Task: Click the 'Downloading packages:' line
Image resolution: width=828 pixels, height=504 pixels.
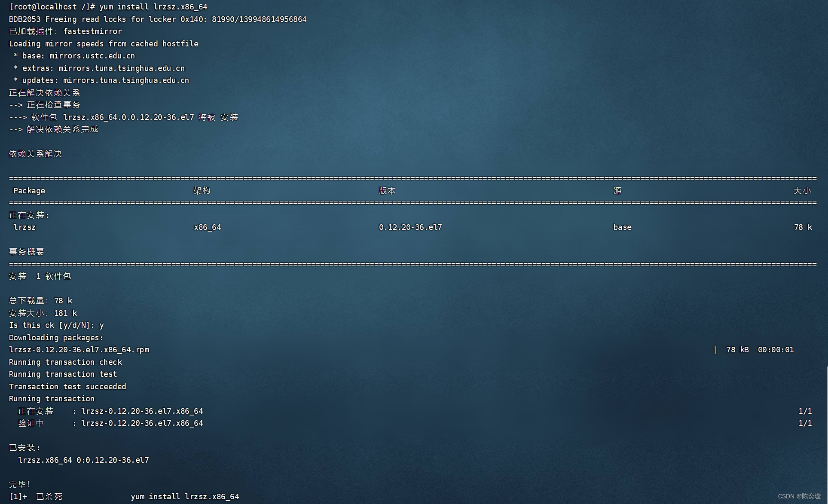Action: pyautogui.click(x=56, y=338)
